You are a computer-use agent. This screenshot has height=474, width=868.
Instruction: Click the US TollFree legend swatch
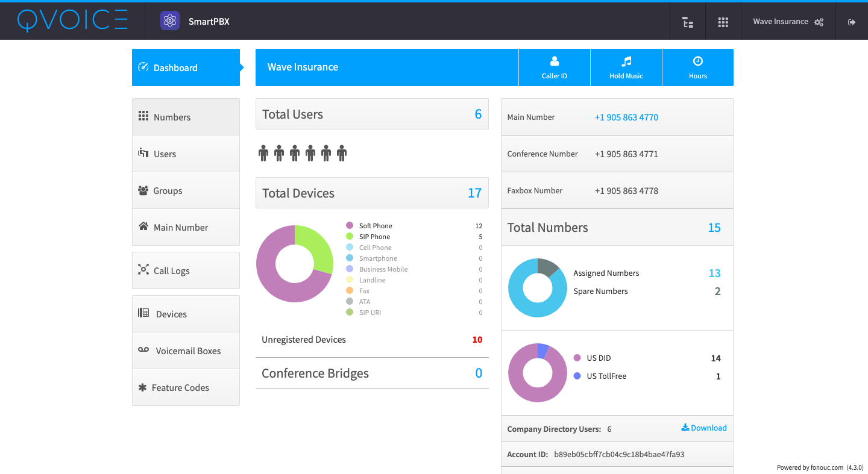pyautogui.click(x=577, y=376)
